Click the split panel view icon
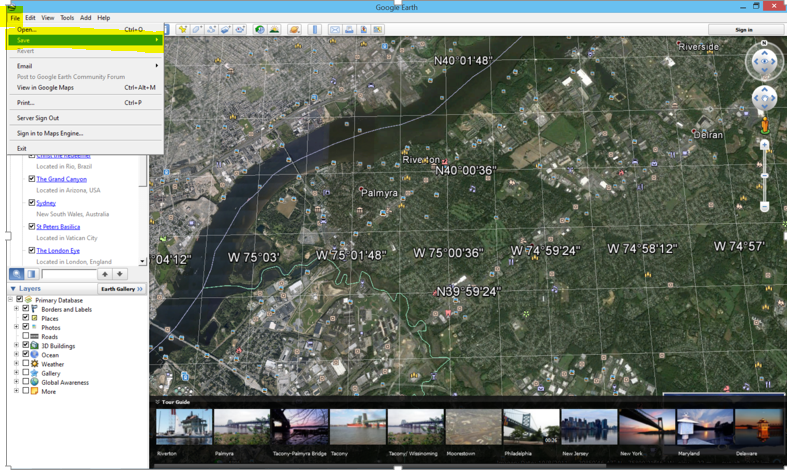Viewport: 787px width, 470px height. [31, 274]
